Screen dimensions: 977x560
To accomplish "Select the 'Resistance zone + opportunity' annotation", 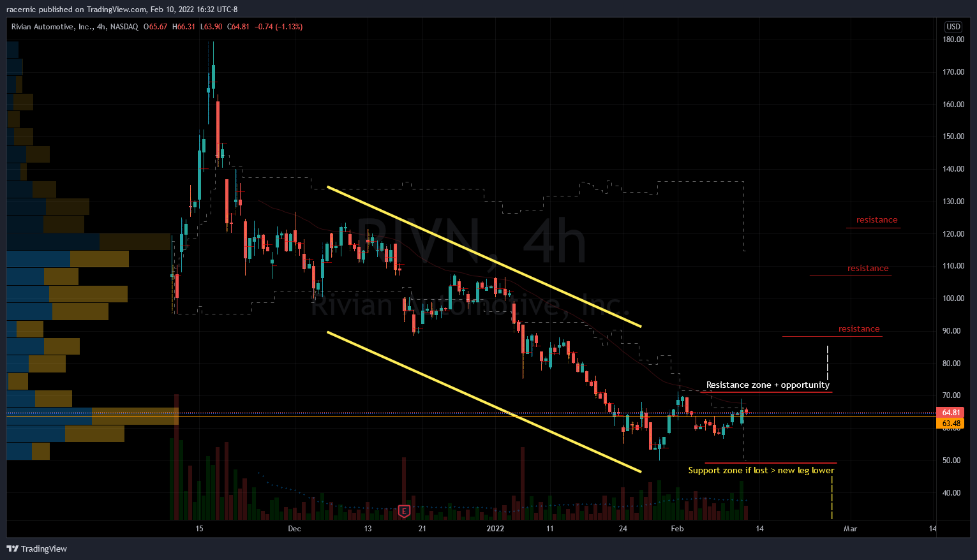I will [768, 385].
